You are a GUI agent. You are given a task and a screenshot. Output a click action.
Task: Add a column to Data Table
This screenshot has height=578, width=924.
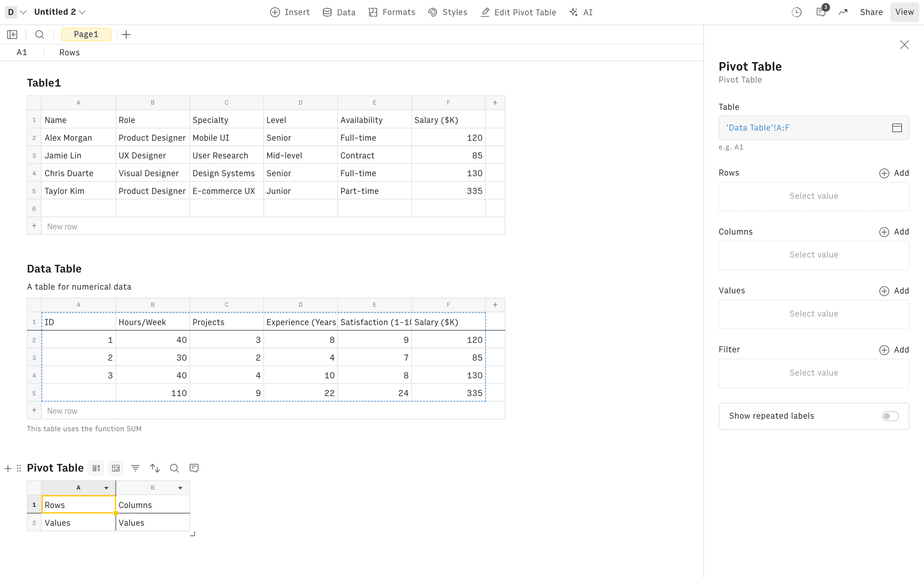(495, 305)
